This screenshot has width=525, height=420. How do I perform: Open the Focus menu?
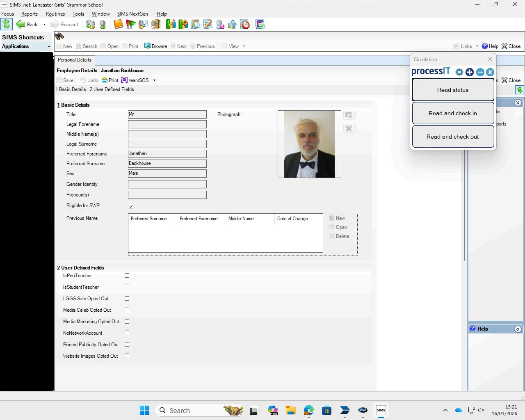pyautogui.click(x=8, y=14)
